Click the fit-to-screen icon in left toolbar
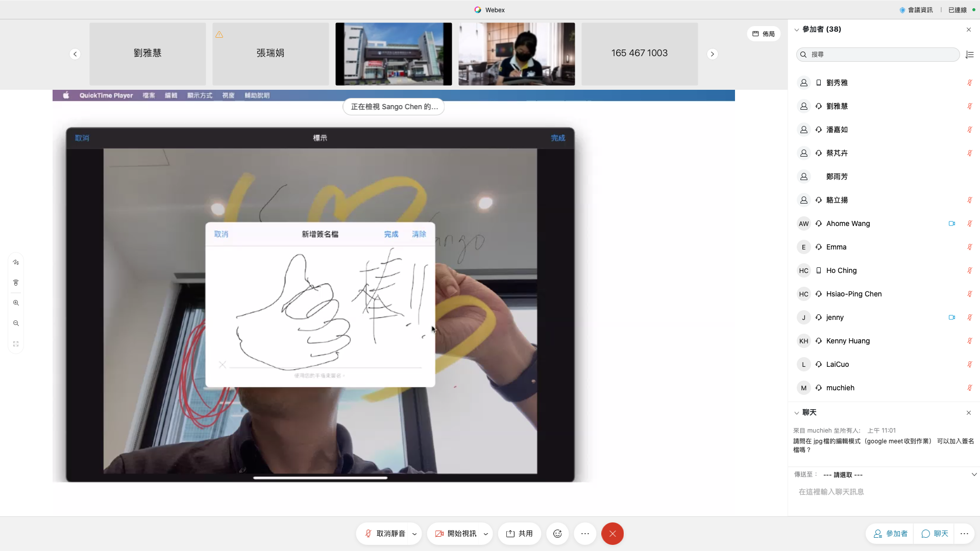 point(16,344)
